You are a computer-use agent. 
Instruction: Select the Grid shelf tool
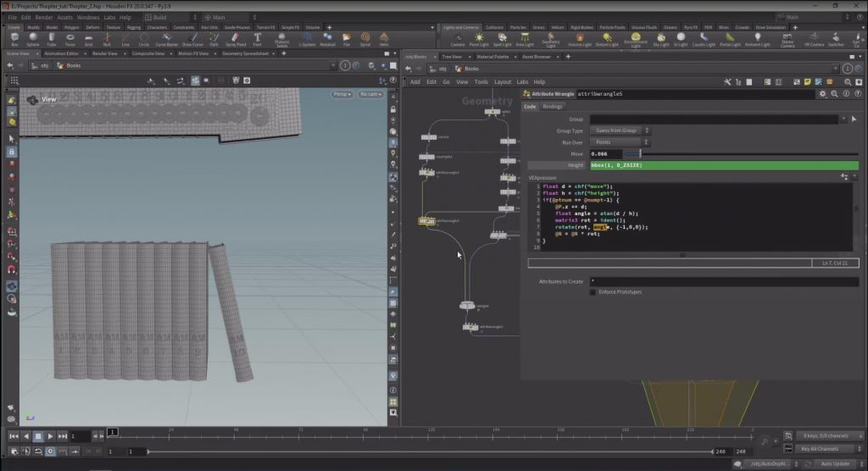click(x=88, y=39)
